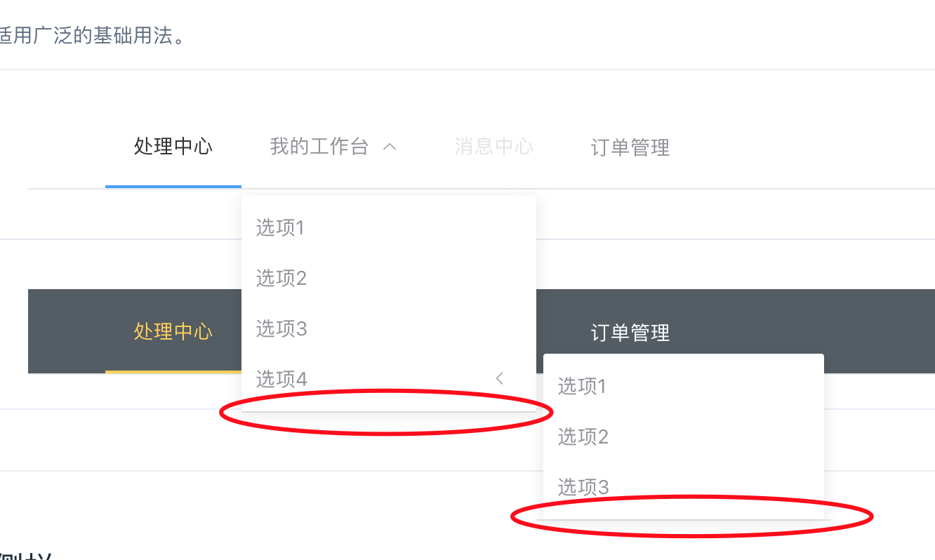Go to 订单管理 in the light menu

coord(630,148)
